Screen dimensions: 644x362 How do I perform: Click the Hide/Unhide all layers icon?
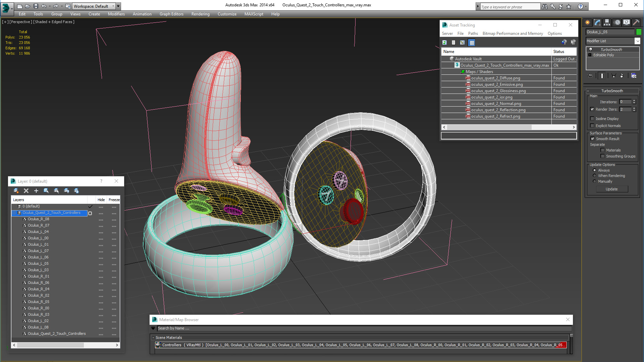[66, 191]
